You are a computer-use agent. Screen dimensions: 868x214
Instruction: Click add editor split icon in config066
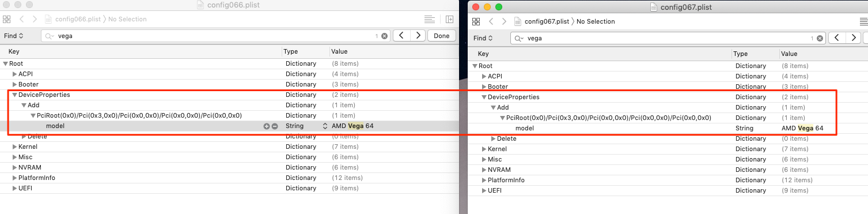point(449,19)
